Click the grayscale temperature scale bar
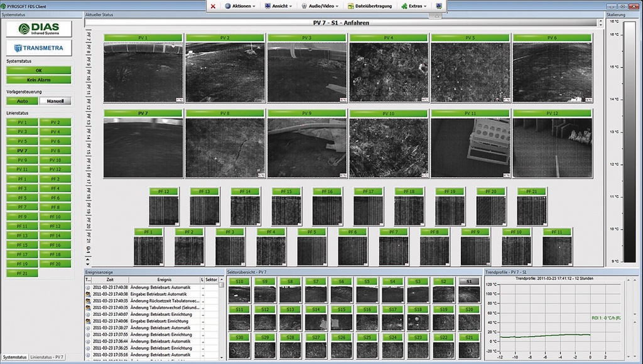Screen dimensions: 643x364 tap(630, 141)
